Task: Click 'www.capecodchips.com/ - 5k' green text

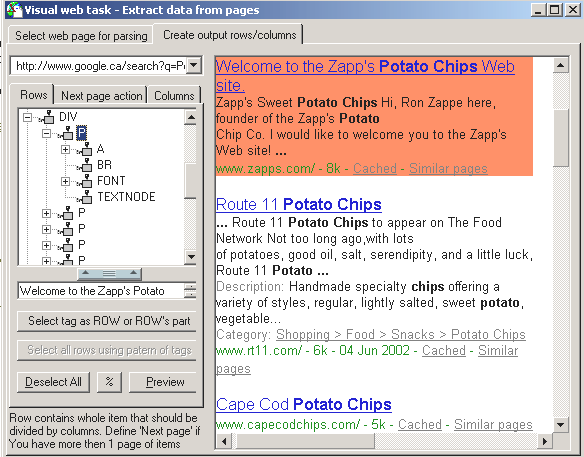Action: click(x=300, y=424)
